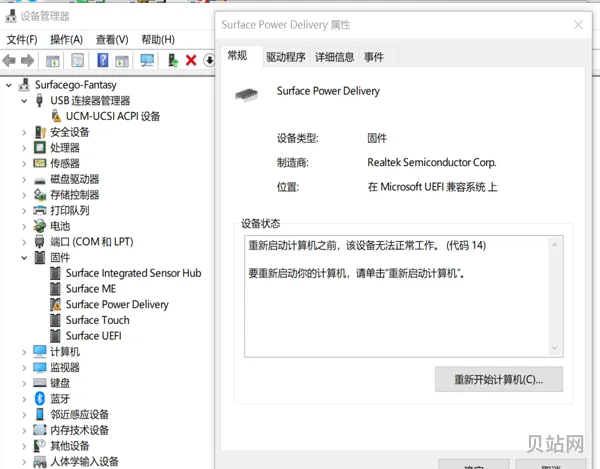Switch to the 事件 tab

click(373, 57)
